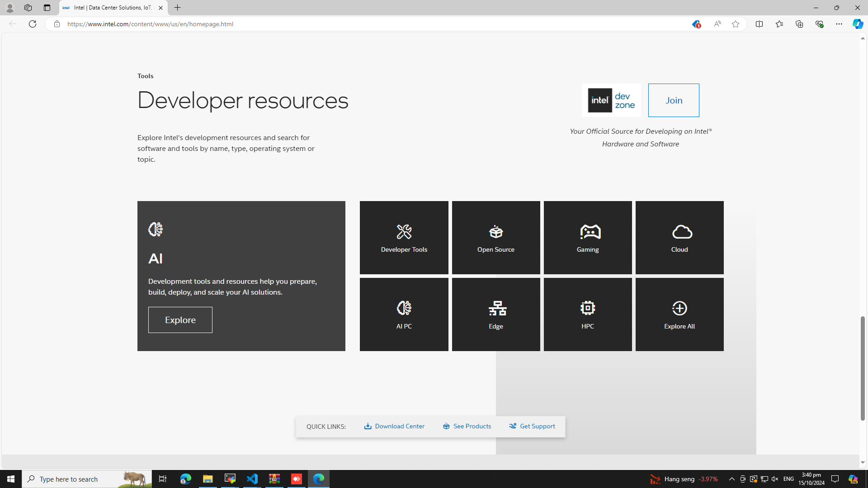Follow the See Products quick link
The width and height of the screenshot is (868, 488).
pyautogui.click(x=467, y=426)
